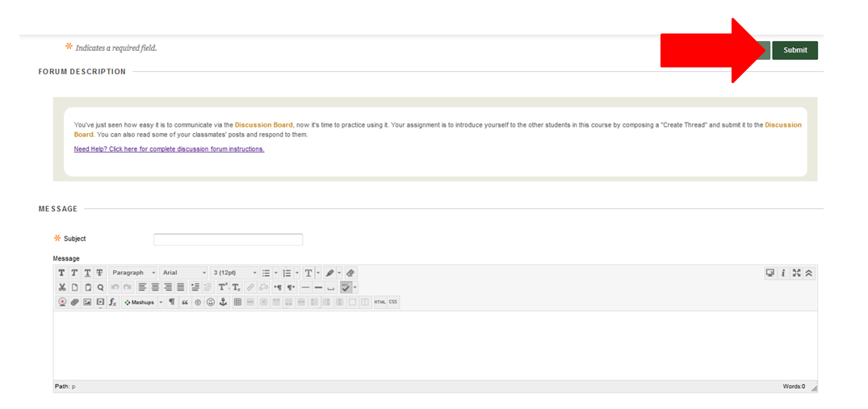Insert a special symbol character
Image resolution: width=868 pixels, height=409 pixels.
point(198,302)
